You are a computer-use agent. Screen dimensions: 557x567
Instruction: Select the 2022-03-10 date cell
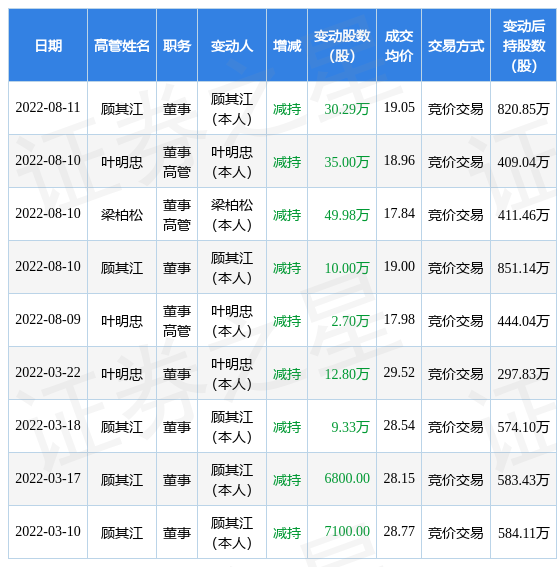coord(48,531)
